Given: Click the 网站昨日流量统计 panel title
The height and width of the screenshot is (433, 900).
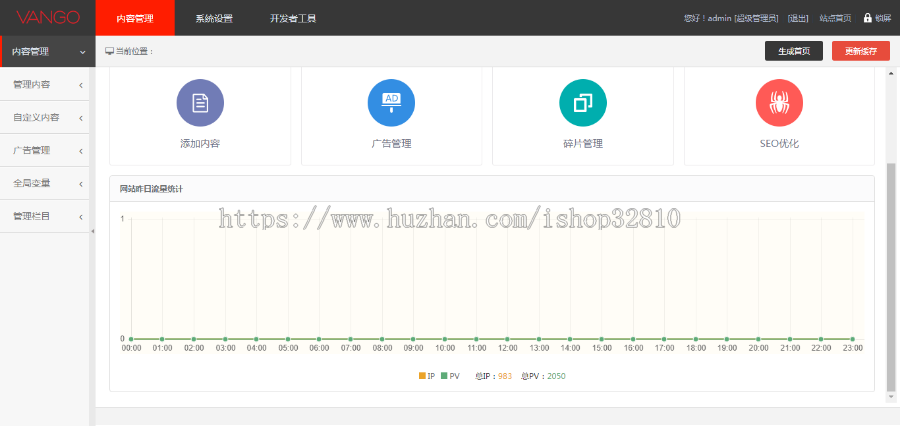Looking at the screenshot, I should (151, 188).
